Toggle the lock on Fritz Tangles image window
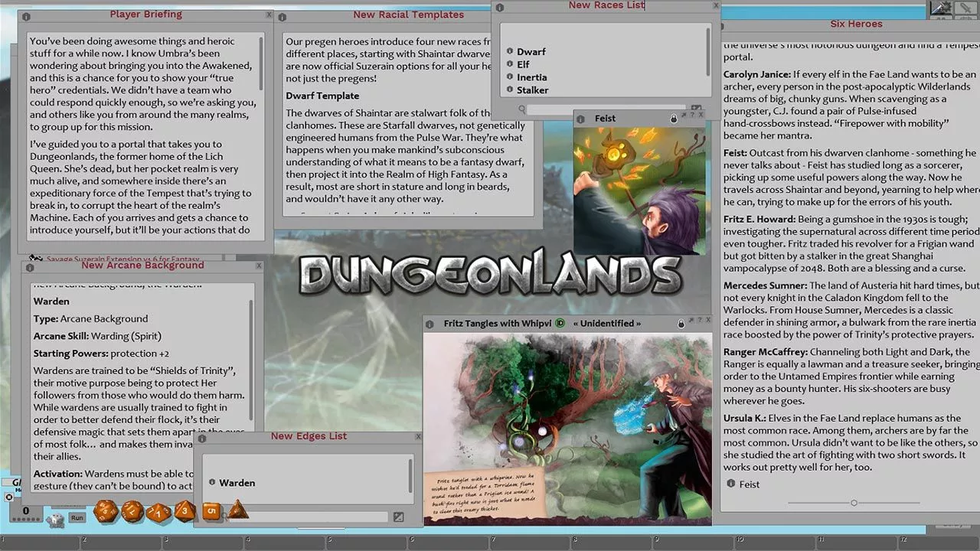The image size is (980, 551). click(x=681, y=324)
